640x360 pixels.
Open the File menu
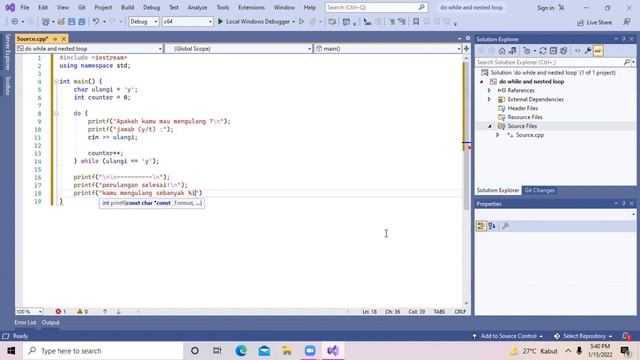pyautogui.click(x=24, y=7)
